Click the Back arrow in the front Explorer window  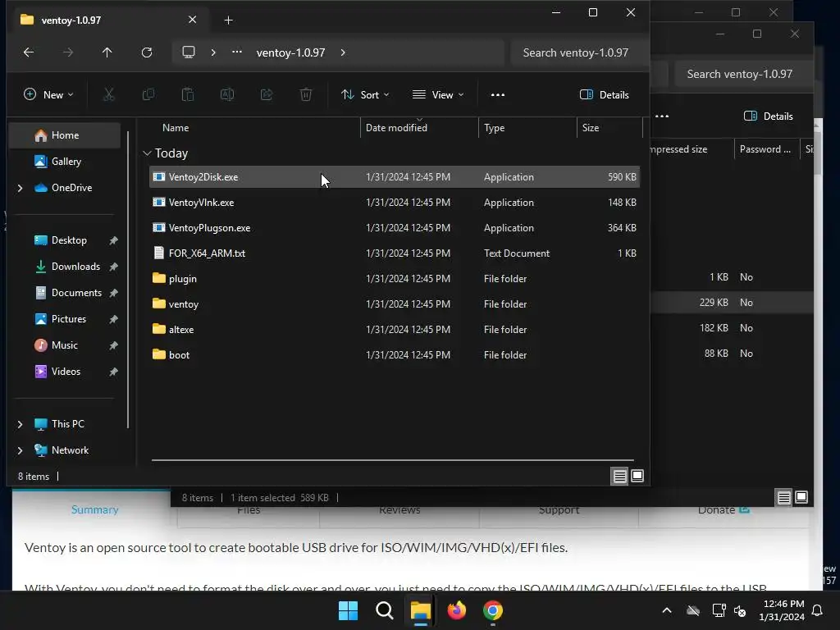(x=29, y=52)
